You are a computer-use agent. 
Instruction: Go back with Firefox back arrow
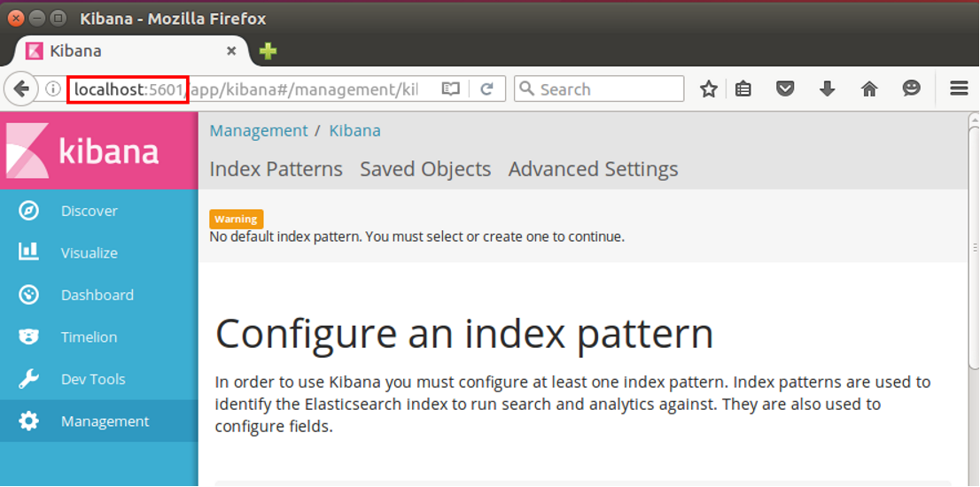[x=21, y=89]
